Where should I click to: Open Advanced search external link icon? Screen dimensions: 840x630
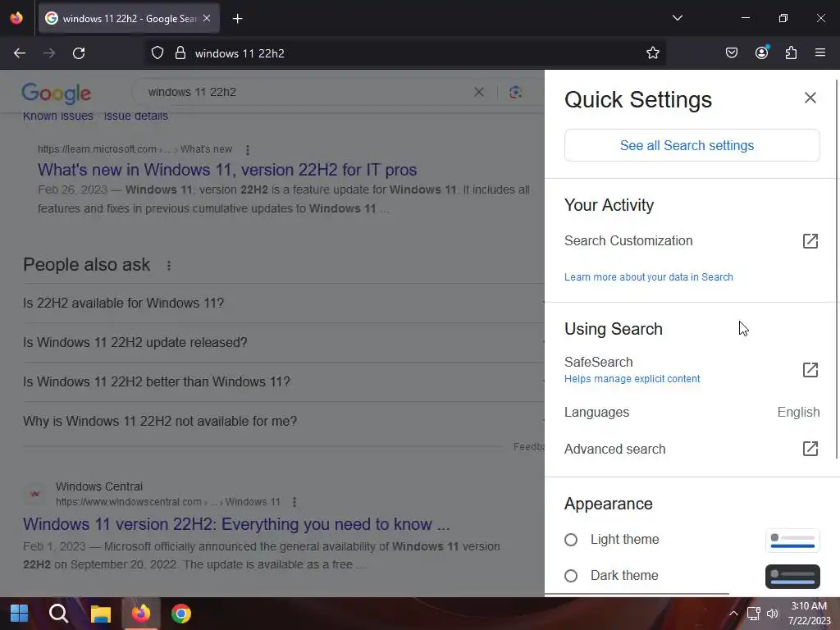pos(810,449)
